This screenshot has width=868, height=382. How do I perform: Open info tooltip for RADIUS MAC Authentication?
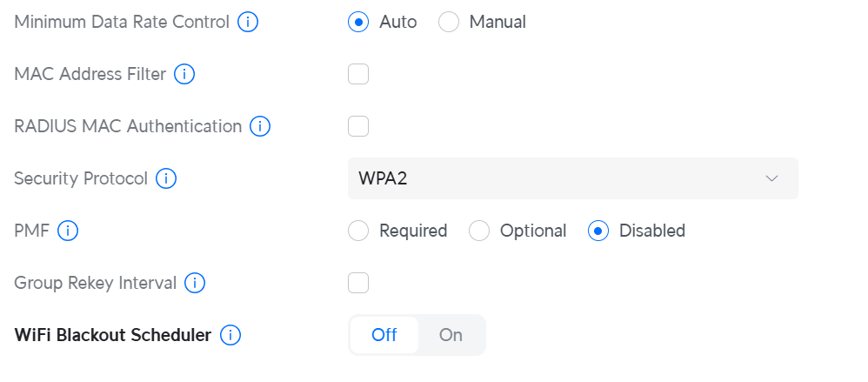260,126
